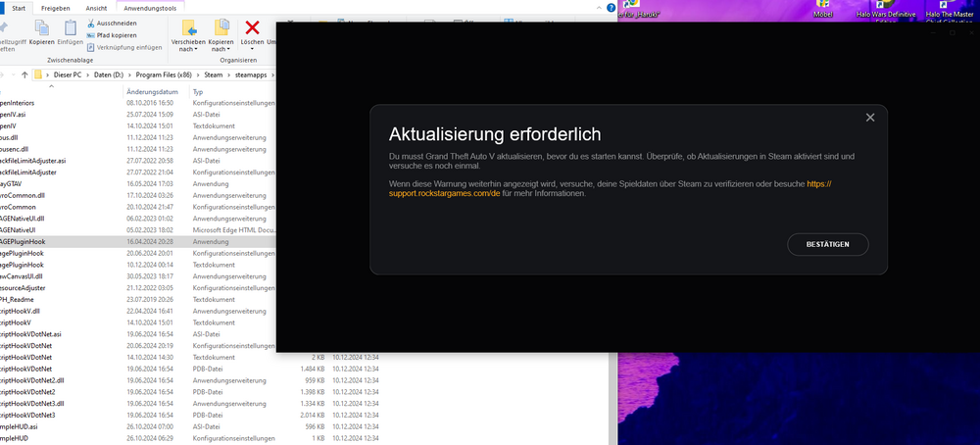Select the highlighted AGEPluginHook Anwendung file row
Screen dimensions: 980x445
(x=138, y=241)
